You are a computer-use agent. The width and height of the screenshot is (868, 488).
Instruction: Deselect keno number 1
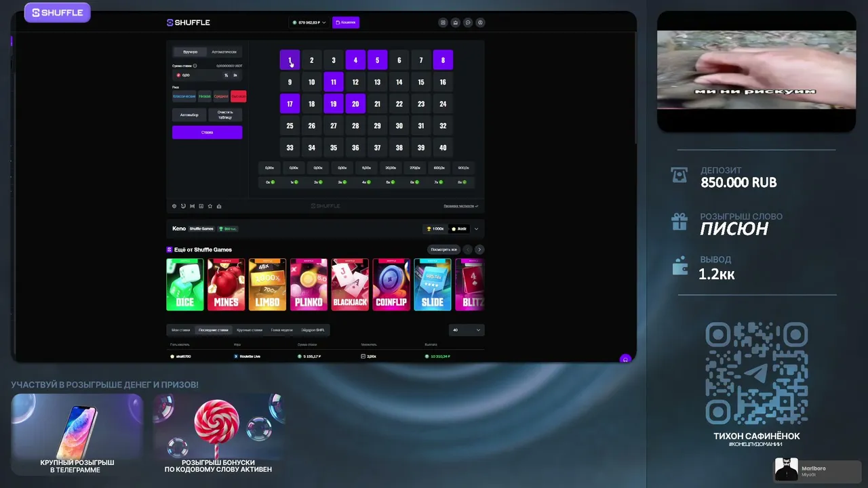pos(290,60)
